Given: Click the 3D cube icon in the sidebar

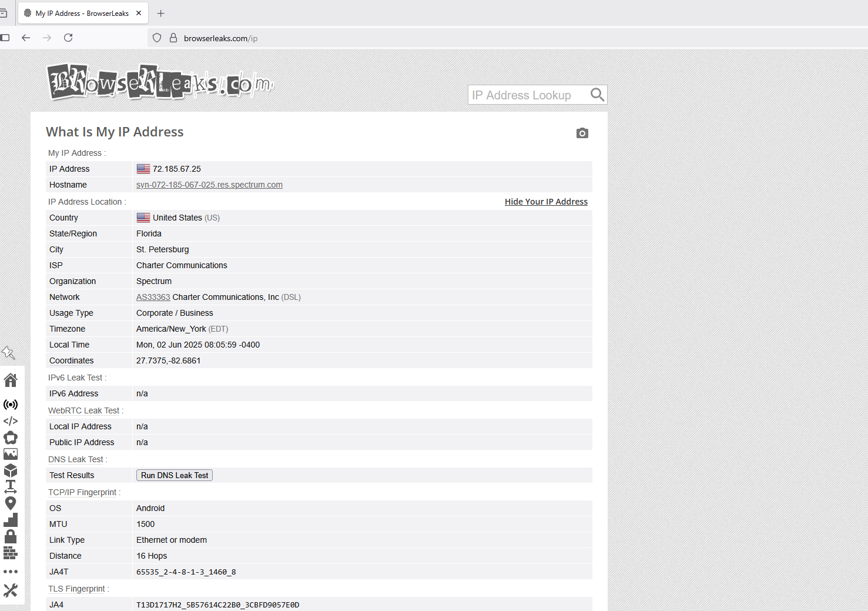Looking at the screenshot, I should click(x=11, y=470).
